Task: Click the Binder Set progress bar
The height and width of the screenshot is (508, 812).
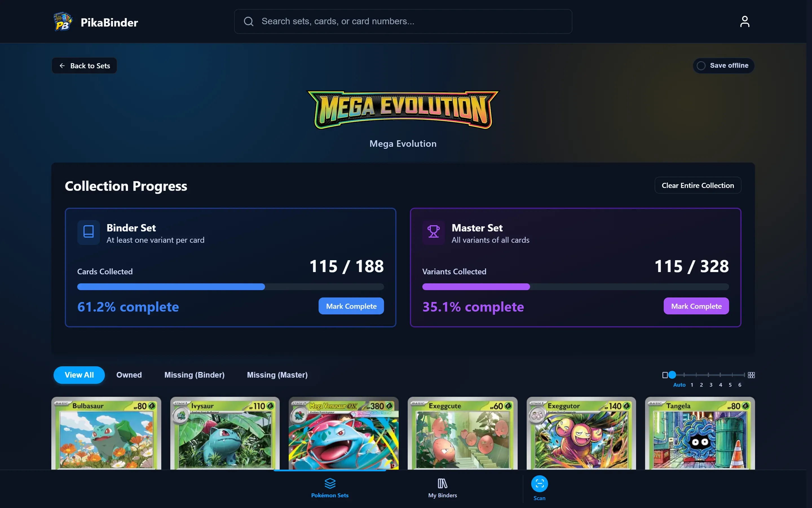Action: click(x=231, y=286)
